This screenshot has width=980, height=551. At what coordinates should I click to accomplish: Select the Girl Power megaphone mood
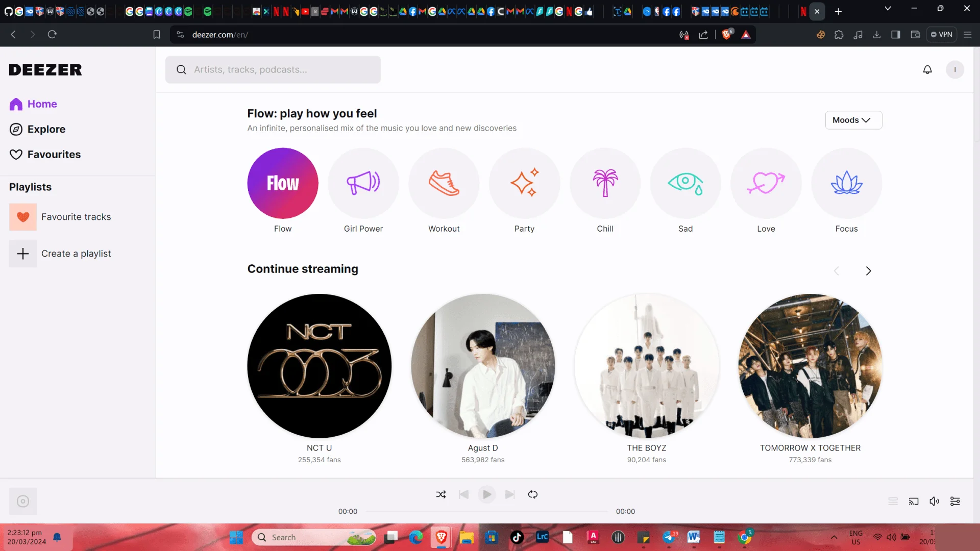[363, 183]
